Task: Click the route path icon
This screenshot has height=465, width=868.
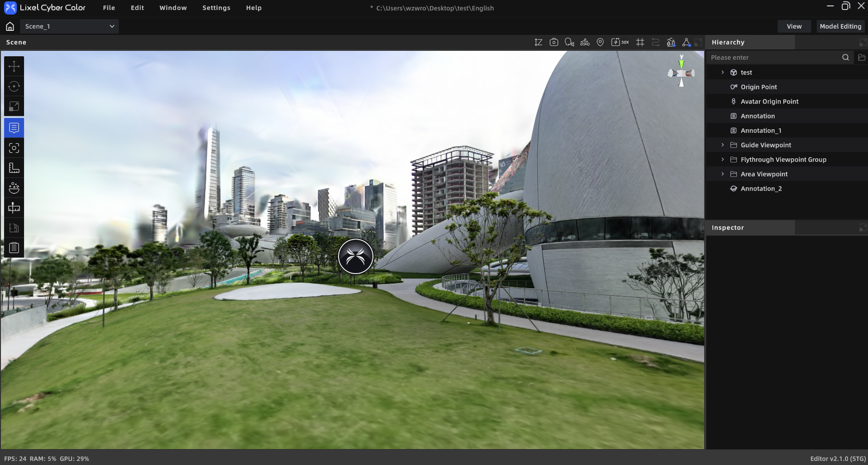Action: (x=656, y=42)
